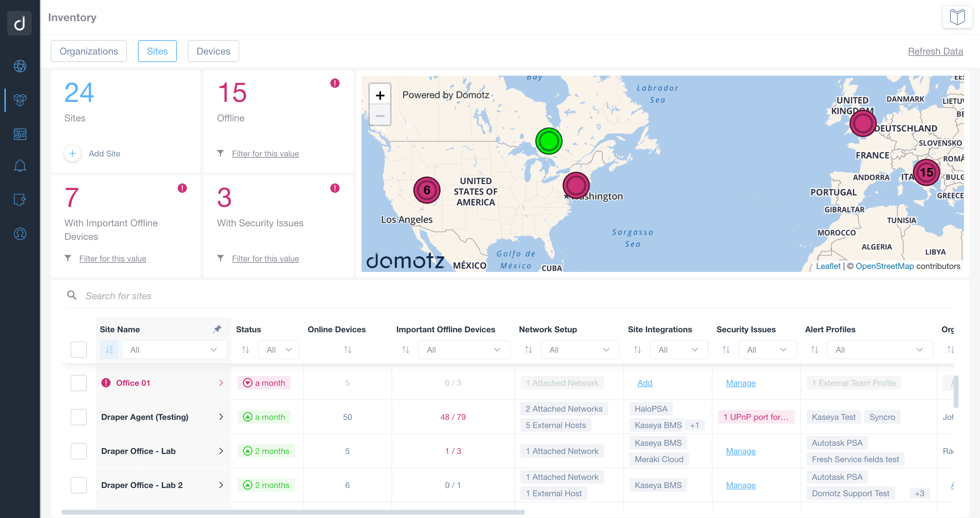Viewport: 980px width, 518px height.
Task: Switch to the Devices tab
Action: click(213, 51)
